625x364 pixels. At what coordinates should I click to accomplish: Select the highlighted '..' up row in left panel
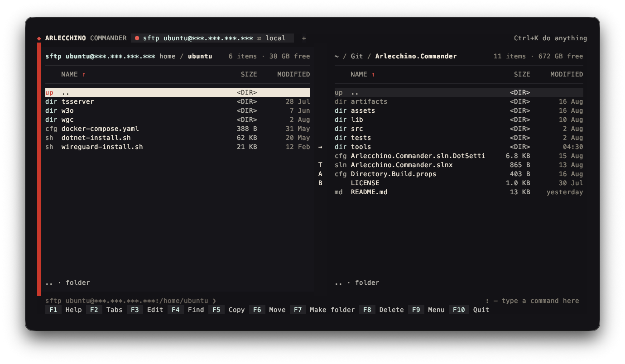click(x=178, y=92)
